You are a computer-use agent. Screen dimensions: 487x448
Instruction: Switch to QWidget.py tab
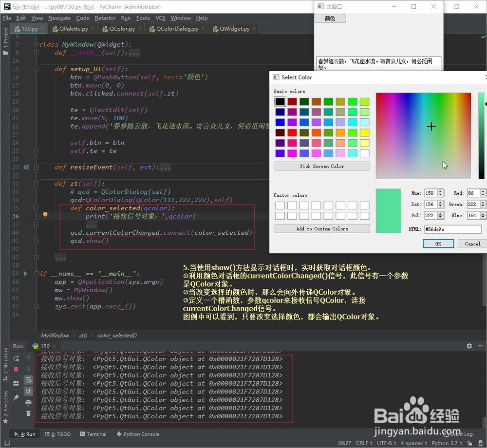coord(235,29)
